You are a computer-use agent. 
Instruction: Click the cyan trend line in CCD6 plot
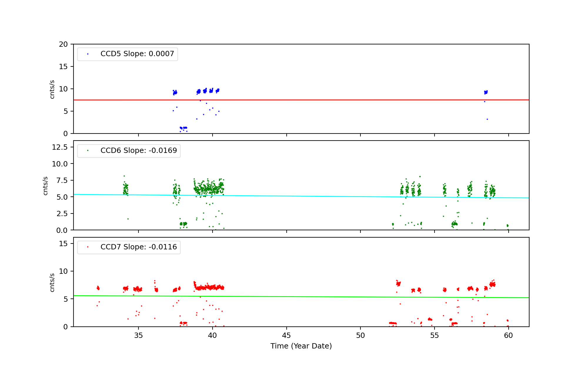coord(294,196)
